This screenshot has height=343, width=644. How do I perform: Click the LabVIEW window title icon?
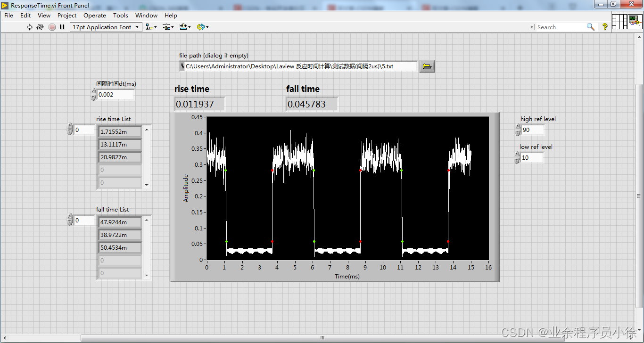pos(5,5)
